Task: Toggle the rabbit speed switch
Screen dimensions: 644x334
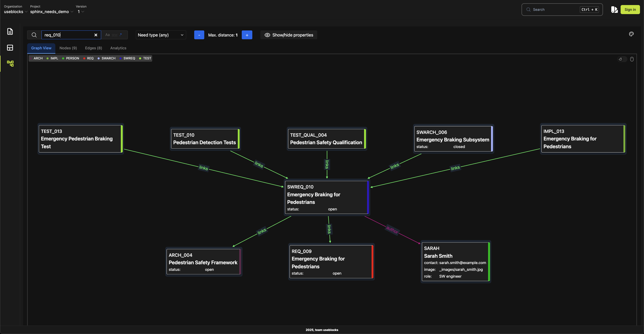Action: pyautogui.click(x=622, y=59)
